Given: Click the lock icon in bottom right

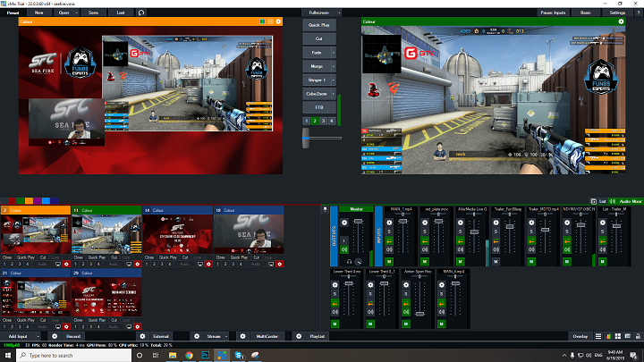Looking at the screenshot, I should tap(638, 336).
